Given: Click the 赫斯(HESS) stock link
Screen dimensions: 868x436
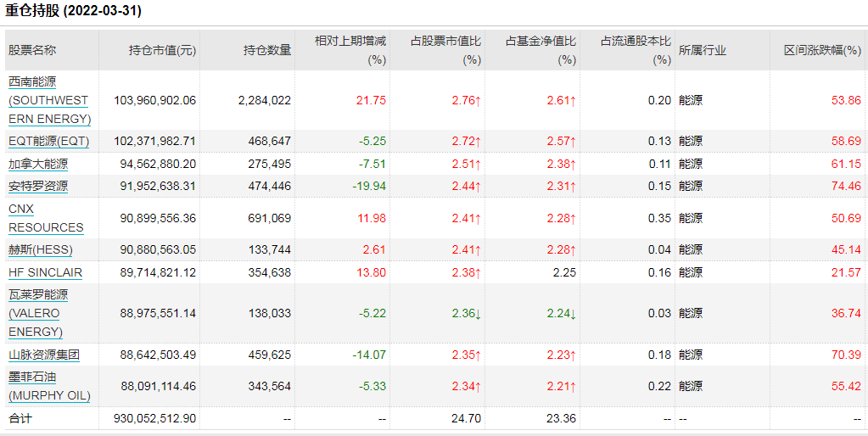Looking at the screenshot, I should (41, 249).
